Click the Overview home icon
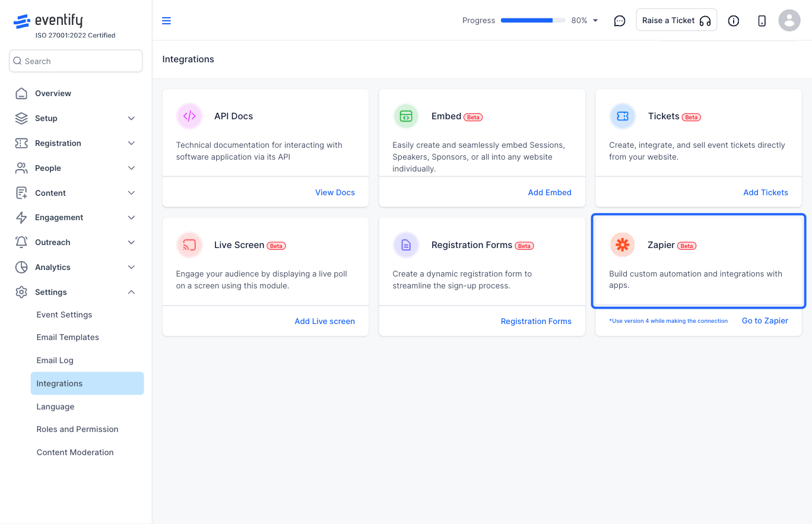 (x=21, y=93)
